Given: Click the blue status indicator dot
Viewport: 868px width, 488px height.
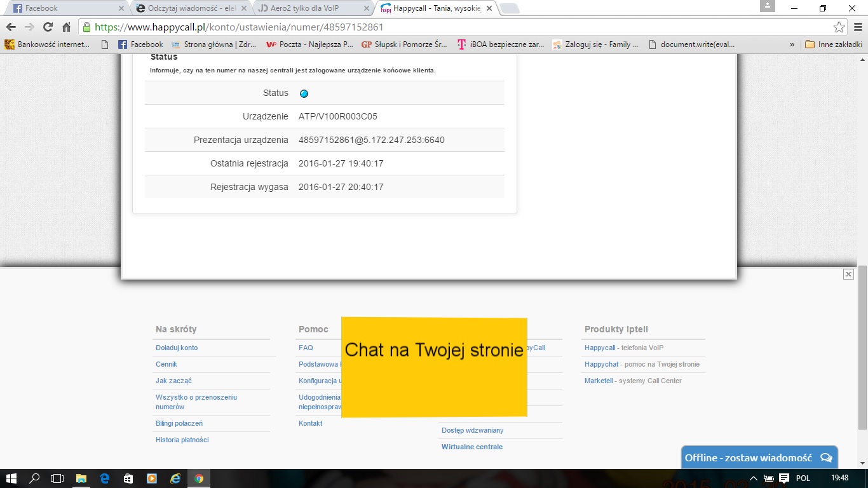Looking at the screenshot, I should tap(304, 93).
